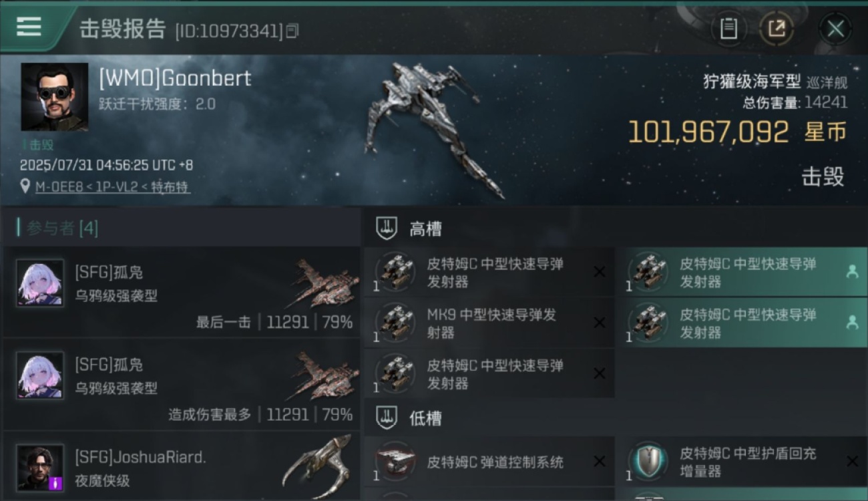The image size is (868, 501).
Task: Open the clipboard icon in top bar
Action: [728, 29]
